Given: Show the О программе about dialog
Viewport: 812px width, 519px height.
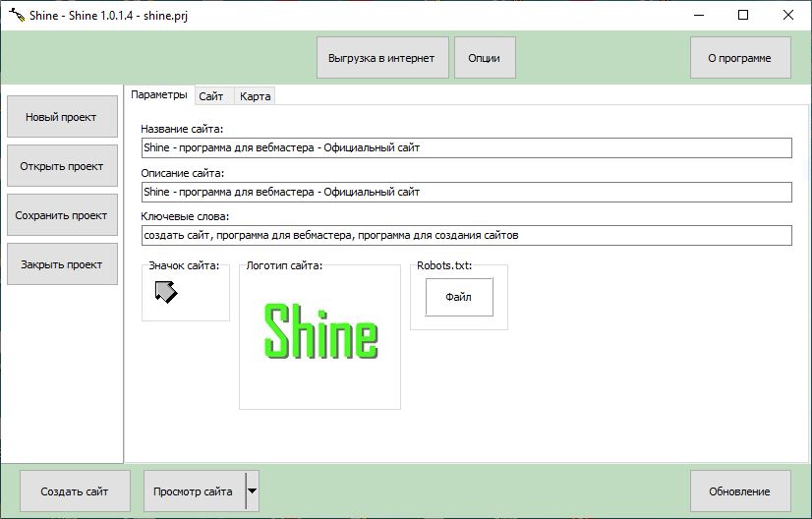Looking at the screenshot, I should pyautogui.click(x=739, y=58).
